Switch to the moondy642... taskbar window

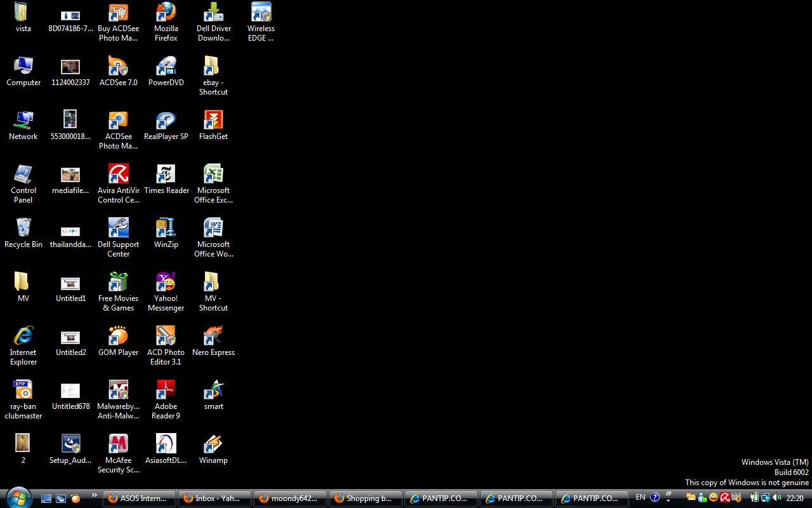tap(289, 498)
